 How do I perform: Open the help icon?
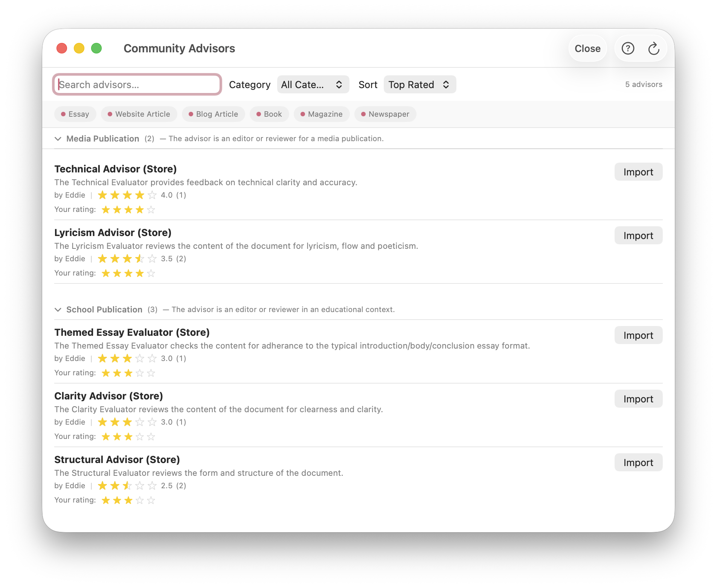click(627, 48)
